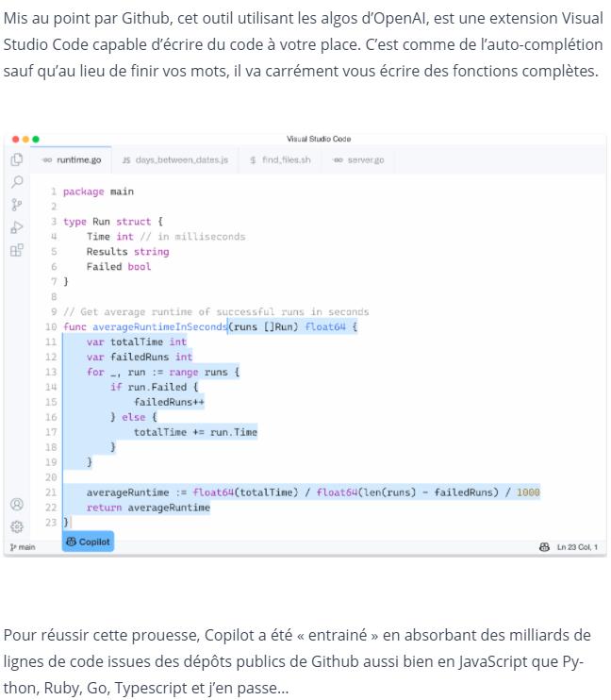Screen dimensions: 611x700
Task: Click the closing brace on line 23
Action: coord(66,523)
